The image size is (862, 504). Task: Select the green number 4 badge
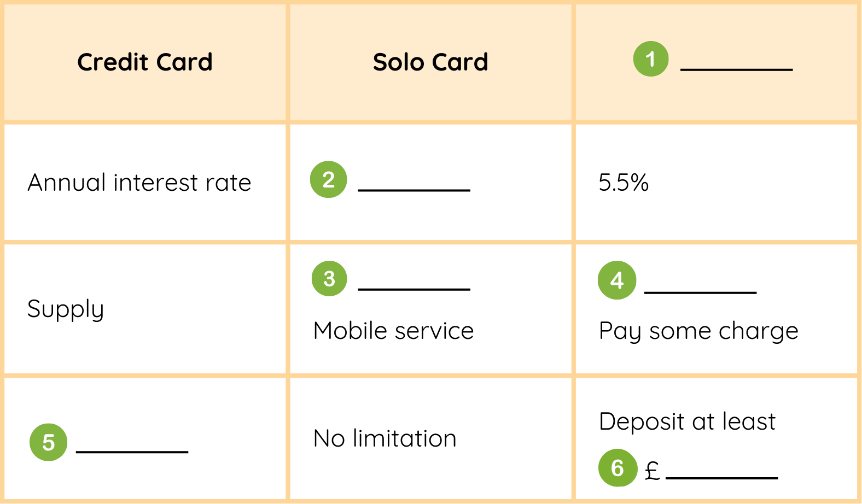coord(617,280)
